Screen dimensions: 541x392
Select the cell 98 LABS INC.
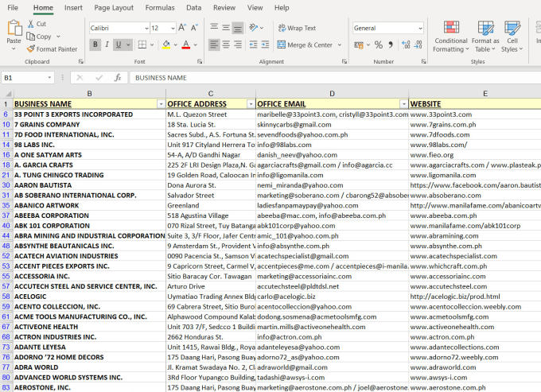[90, 145]
